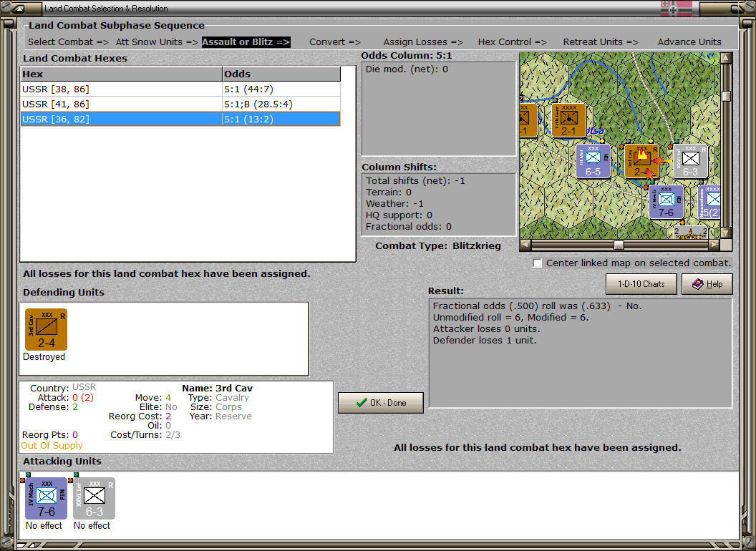Click the 5:1 (44:7) odds cell
Image resolution: width=756 pixels, height=551 pixels.
(x=281, y=89)
